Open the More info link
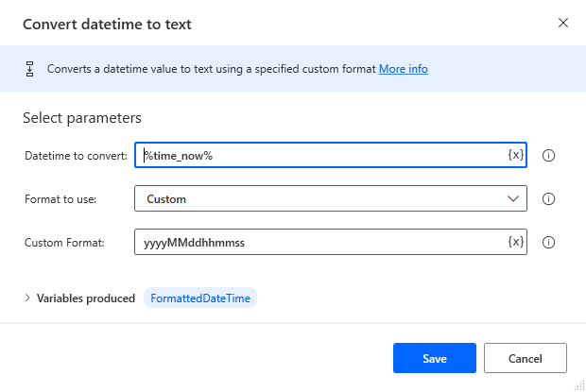Screen dimensions: 586x392 click(x=404, y=69)
